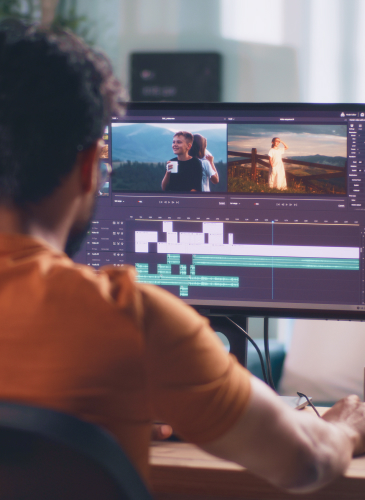365x500 pixels.
Task: Jump to end in left source preview
Action: (178, 202)
